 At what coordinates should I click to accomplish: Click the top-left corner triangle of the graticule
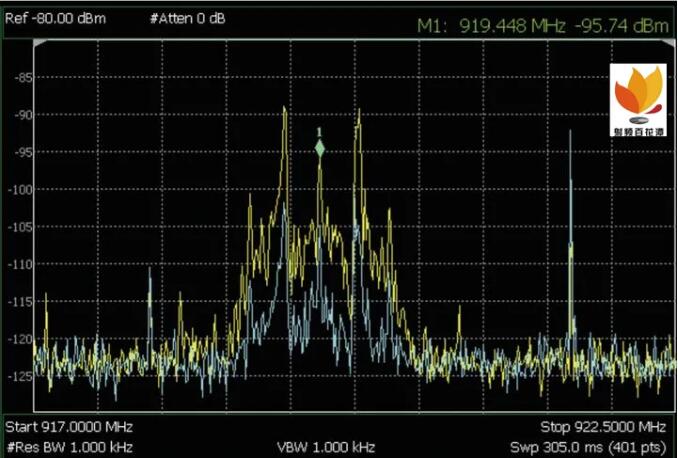tap(40, 46)
